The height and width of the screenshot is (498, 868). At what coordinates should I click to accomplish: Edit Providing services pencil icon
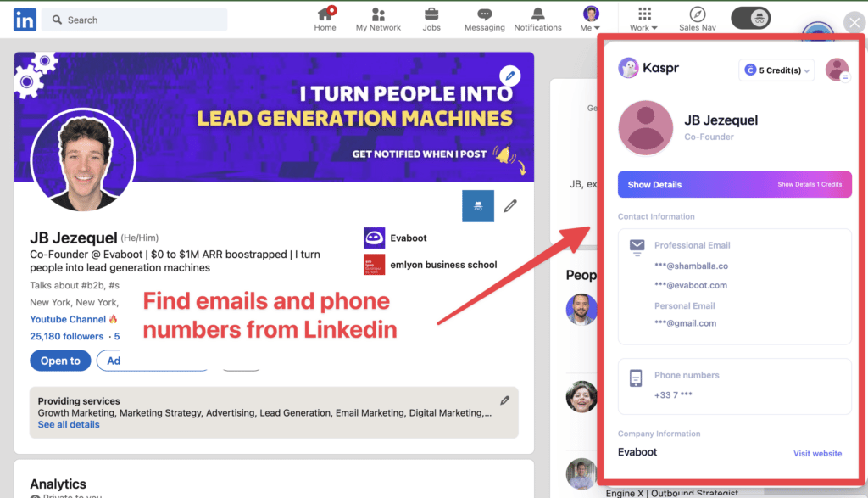[505, 400]
